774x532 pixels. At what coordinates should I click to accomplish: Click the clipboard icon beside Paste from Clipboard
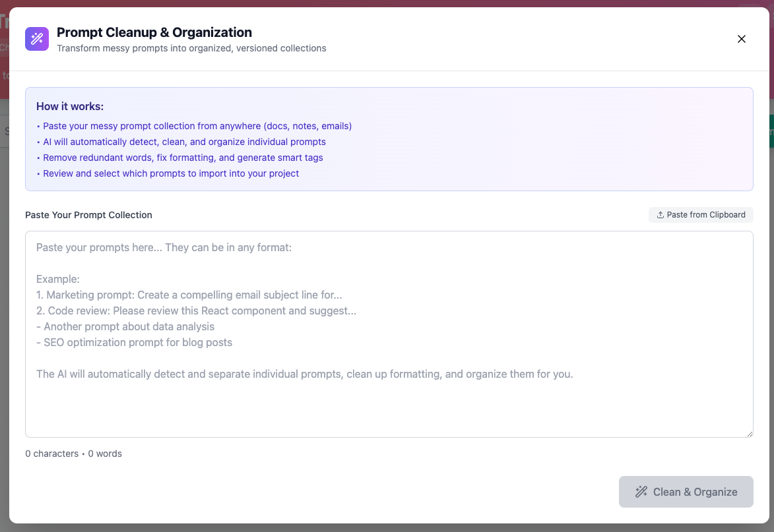click(x=660, y=215)
